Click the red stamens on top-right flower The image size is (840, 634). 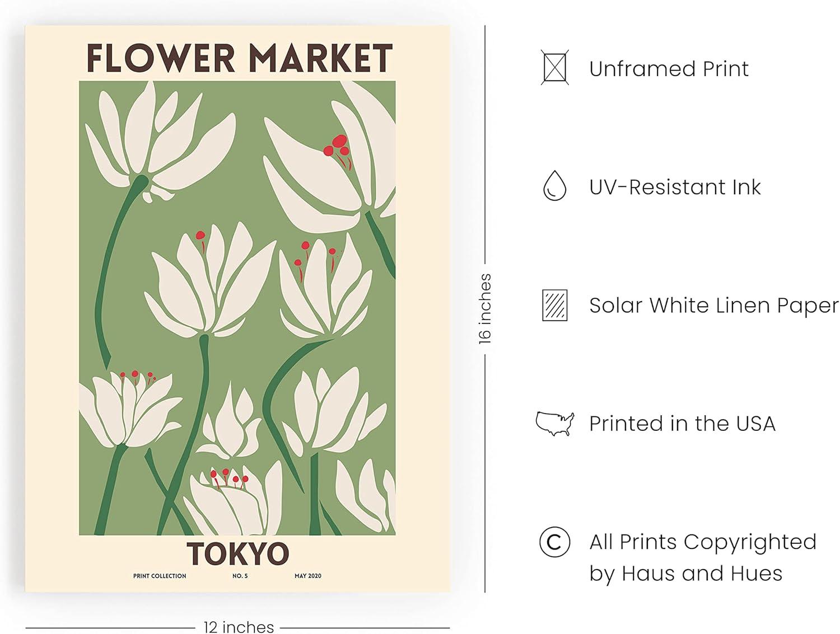click(x=338, y=145)
